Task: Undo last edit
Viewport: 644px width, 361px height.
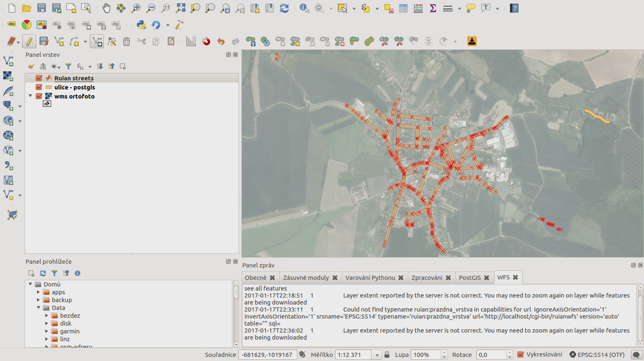Action: 221,41
